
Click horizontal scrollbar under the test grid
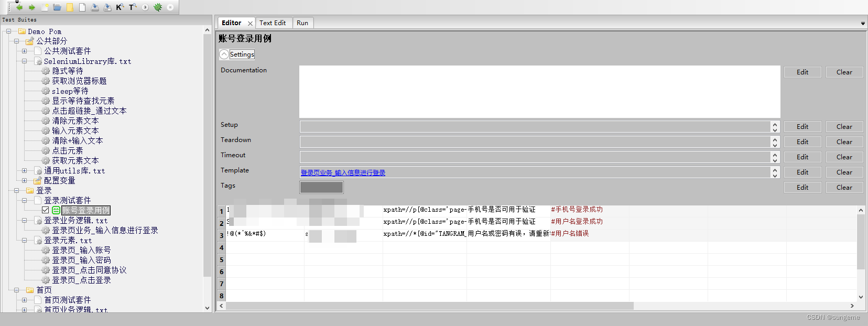pyautogui.click(x=430, y=306)
